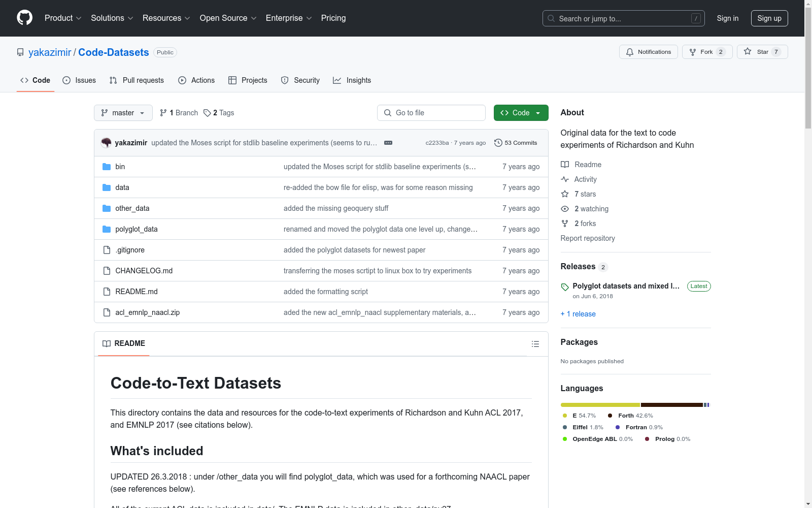Click the dark Forth language bar segment

pos(672,405)
